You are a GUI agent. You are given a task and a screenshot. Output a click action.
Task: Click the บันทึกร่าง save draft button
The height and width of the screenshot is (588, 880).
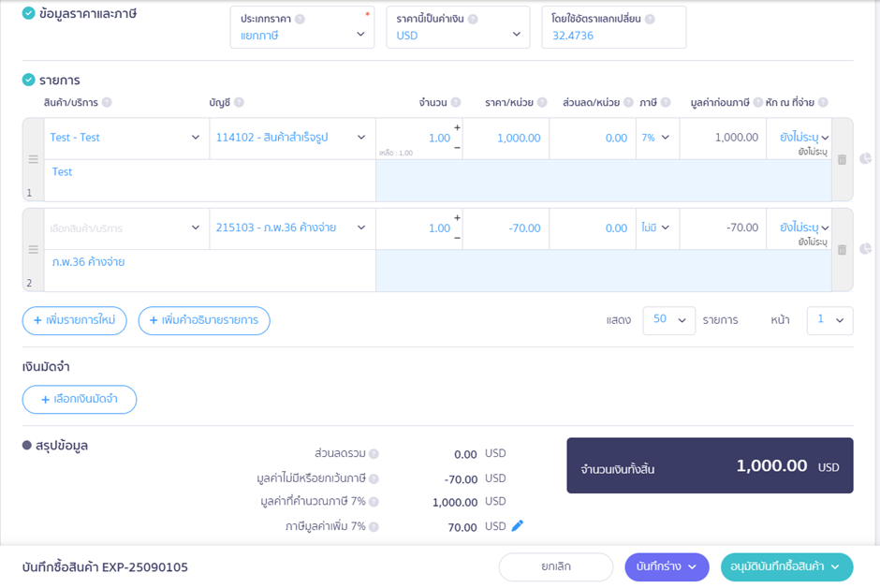point(667,566)
